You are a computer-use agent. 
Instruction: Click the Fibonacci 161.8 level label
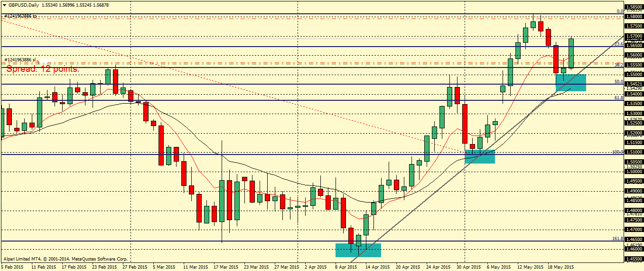tap(617, 238)
